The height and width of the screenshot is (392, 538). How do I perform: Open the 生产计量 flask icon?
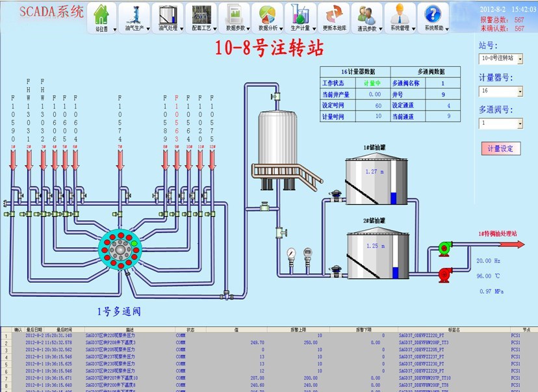tap(300, 16)
